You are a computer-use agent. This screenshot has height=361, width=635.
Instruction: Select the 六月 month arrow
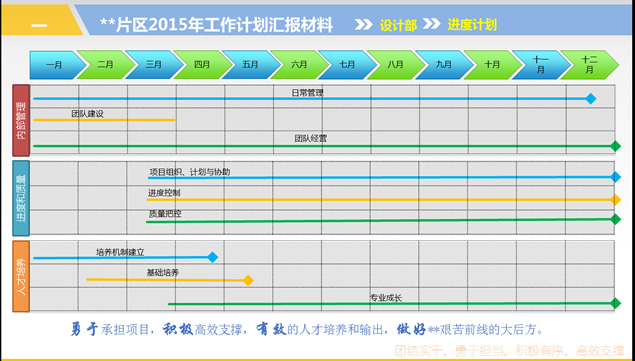point(299,65)
